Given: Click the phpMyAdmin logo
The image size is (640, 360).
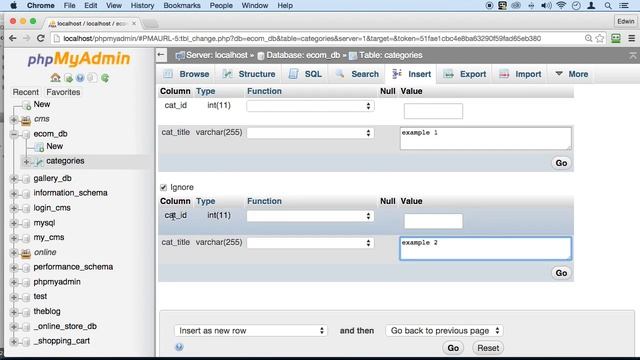Looking at the screenshot, I should coord(79,59).
